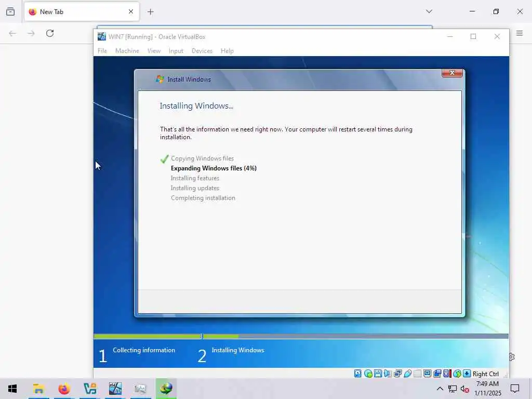
Task: Click the Internet Download Manager taskbar icon
Action: [x=166, y=389]
